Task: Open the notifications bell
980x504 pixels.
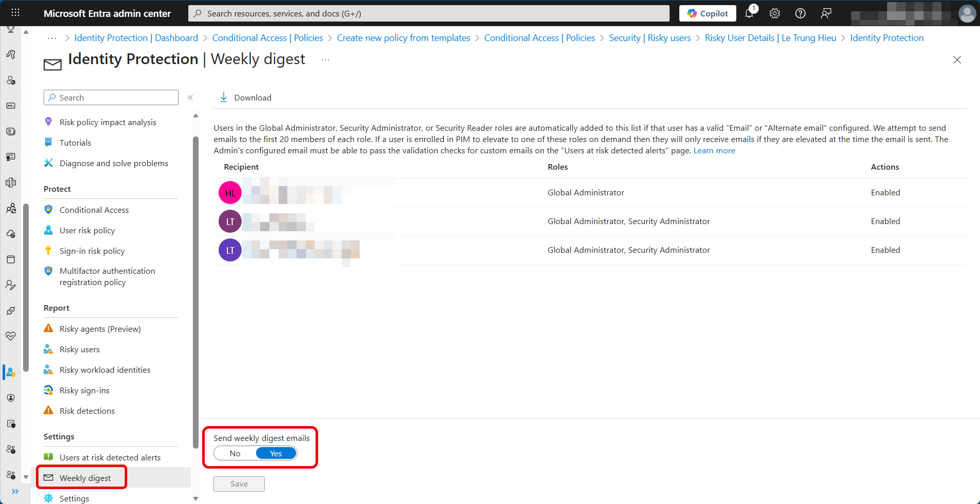Action: click(x=749, y=13)
